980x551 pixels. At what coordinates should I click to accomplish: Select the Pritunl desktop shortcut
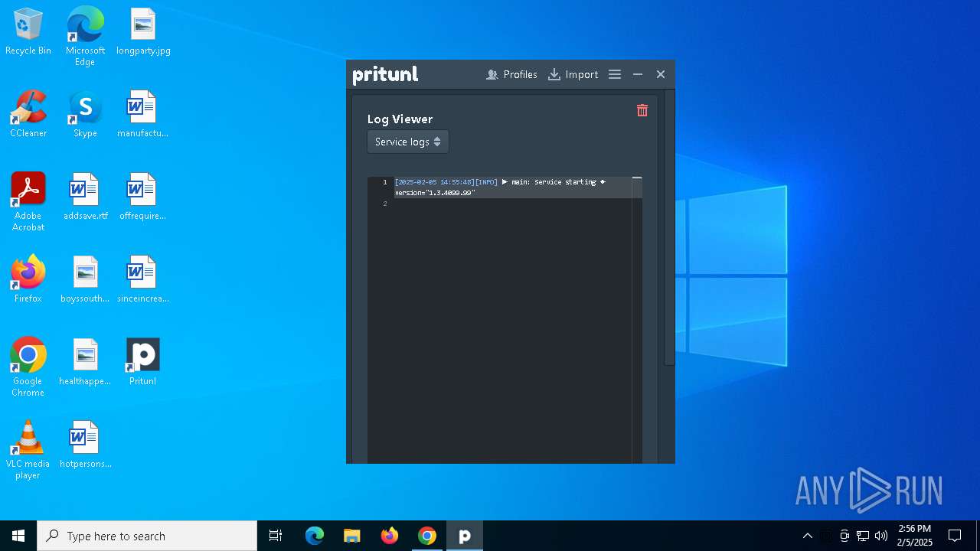click(x=142, y=363)
